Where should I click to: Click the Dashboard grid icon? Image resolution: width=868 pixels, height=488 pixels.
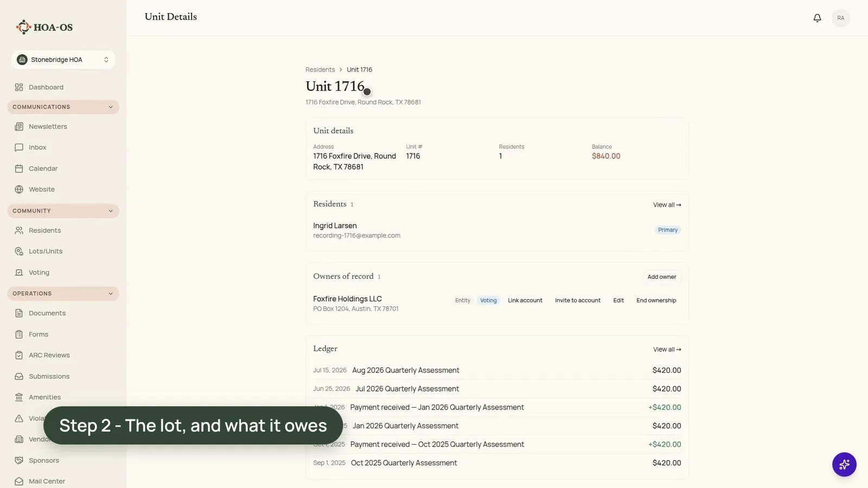coord(19,87)
